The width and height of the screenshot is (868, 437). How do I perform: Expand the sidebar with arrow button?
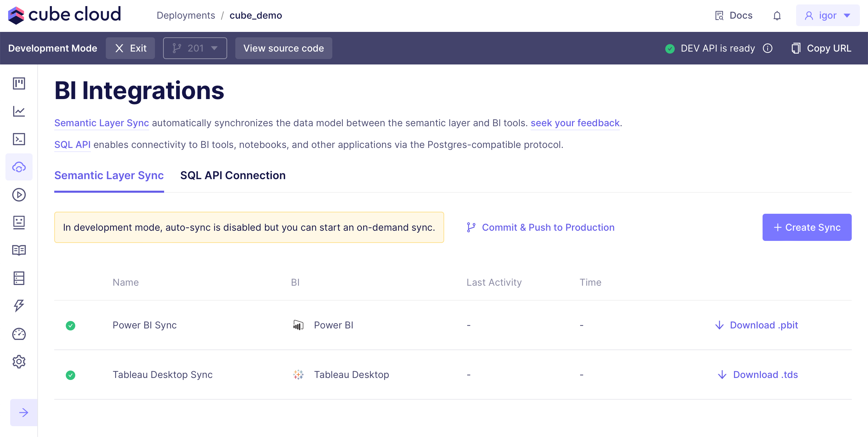pyautogui.click(x=24, y=413)
